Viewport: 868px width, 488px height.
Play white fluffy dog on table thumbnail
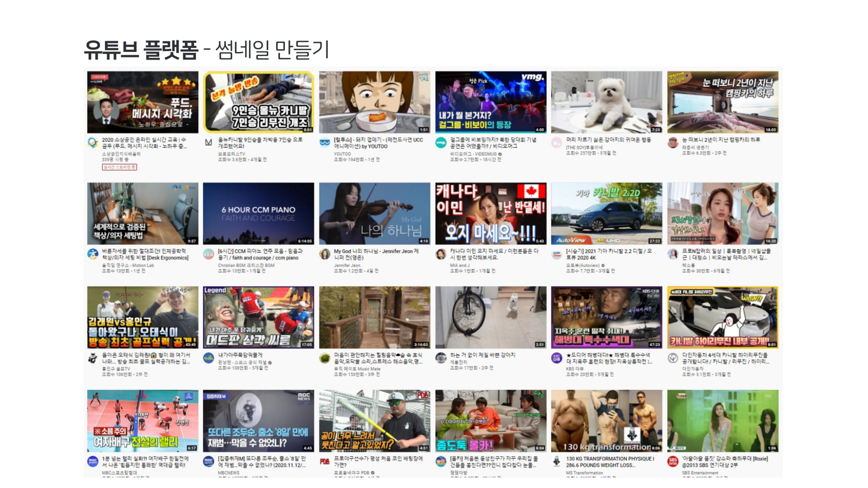tap(606, 102)
